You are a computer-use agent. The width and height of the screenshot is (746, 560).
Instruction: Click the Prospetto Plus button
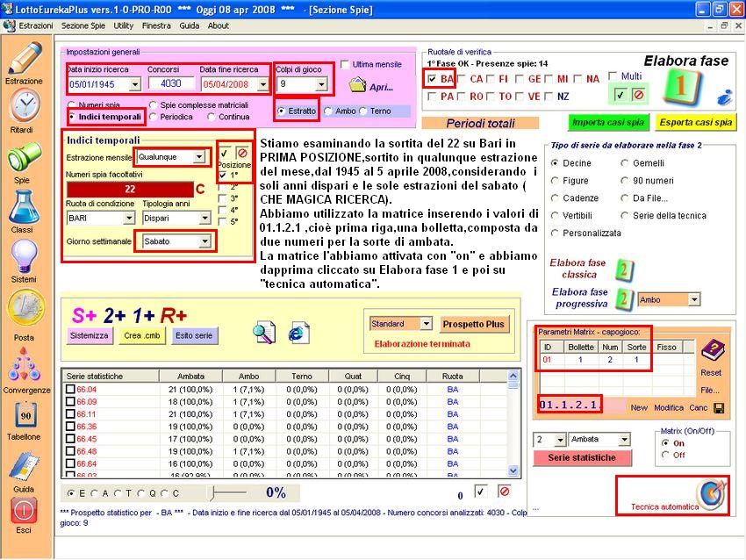coord(473,324)
